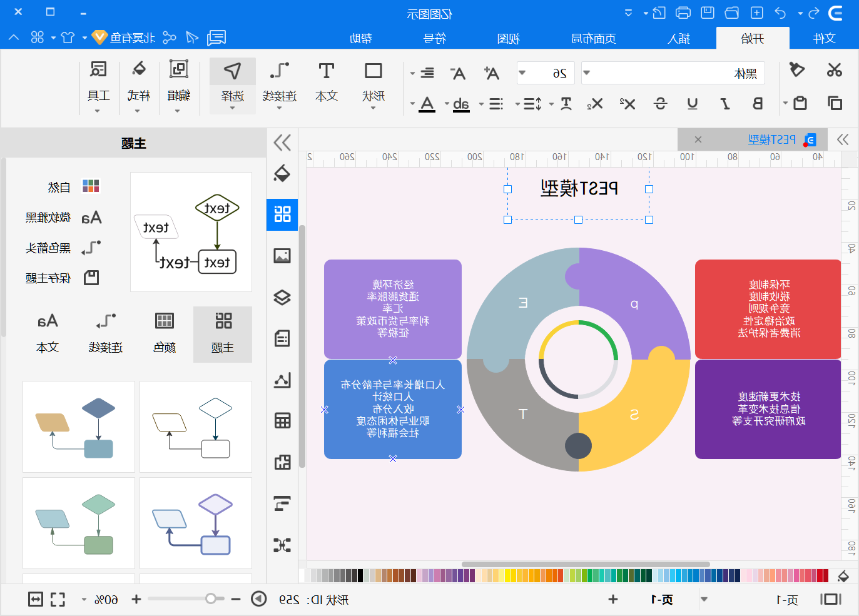Viewport: 859px width, 616px height.
Task: Click the font color A icon
Action: (427, 104)
